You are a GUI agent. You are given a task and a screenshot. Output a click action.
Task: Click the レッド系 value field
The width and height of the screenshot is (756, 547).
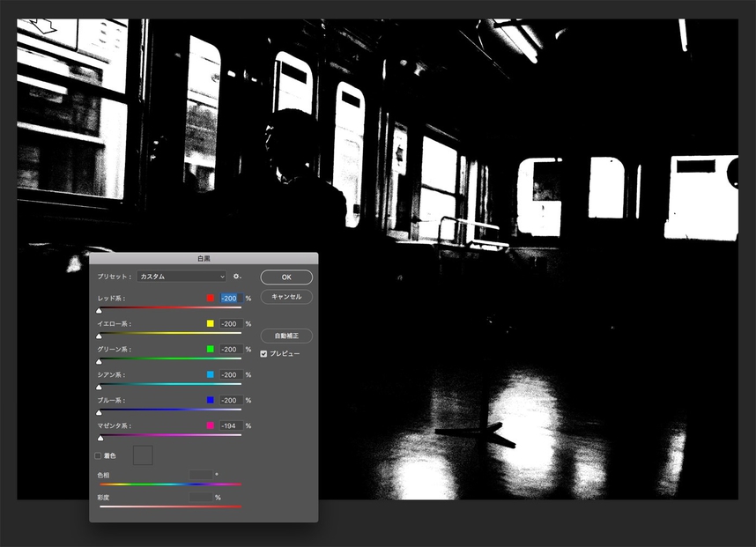(x=231, y=299)
